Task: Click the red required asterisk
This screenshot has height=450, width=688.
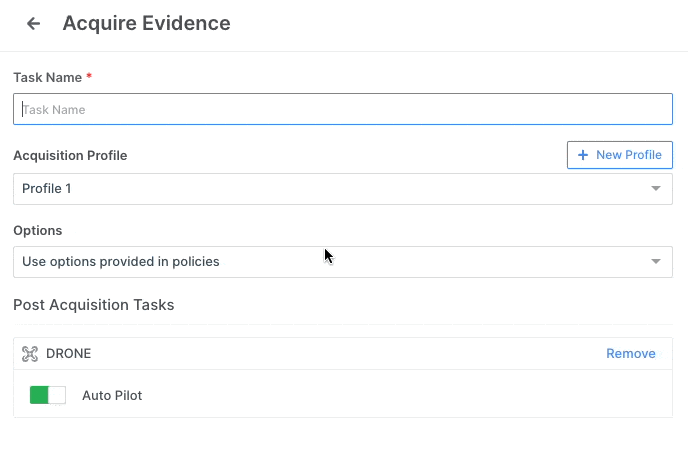Action: tap(89, 77)
